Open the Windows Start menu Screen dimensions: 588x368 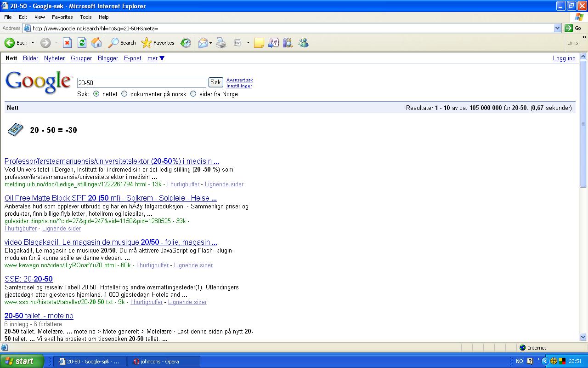(x=22, y=361)
